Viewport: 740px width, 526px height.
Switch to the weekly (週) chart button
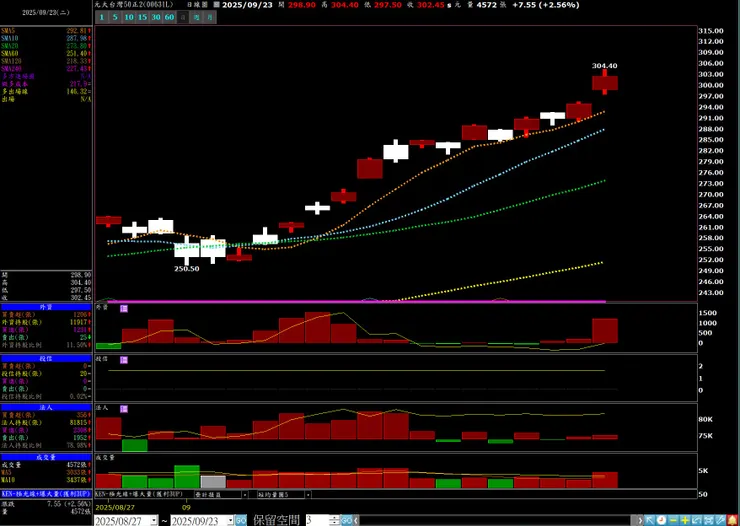(197, 17)
